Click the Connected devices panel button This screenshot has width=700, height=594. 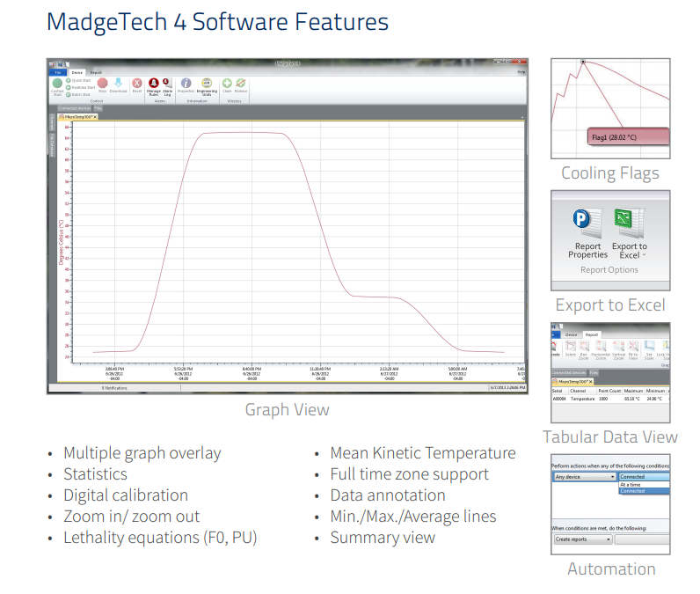click(x=74, y=108)
